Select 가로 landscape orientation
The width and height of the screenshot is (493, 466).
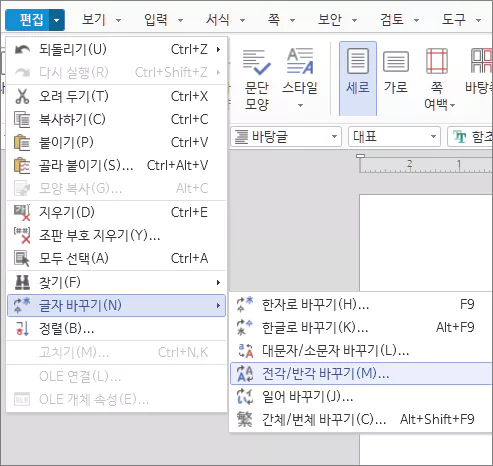(396, 72)
